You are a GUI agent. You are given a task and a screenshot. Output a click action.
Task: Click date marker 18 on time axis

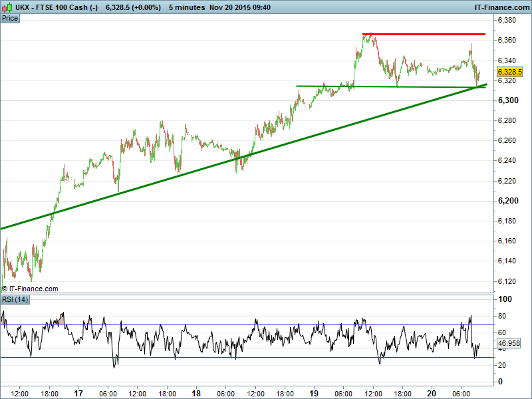click(x=196, y=394)
